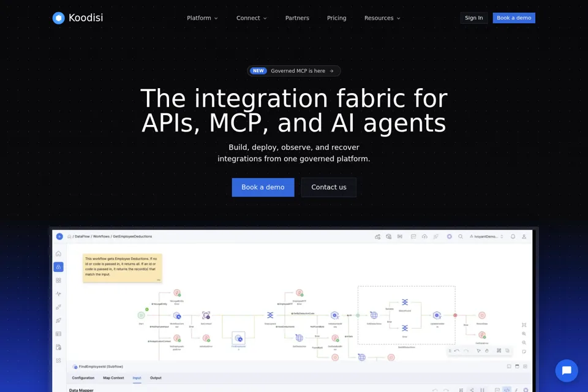
Task: Open the Governed MCP is here announcement
Action: click(x=293, y=71)
